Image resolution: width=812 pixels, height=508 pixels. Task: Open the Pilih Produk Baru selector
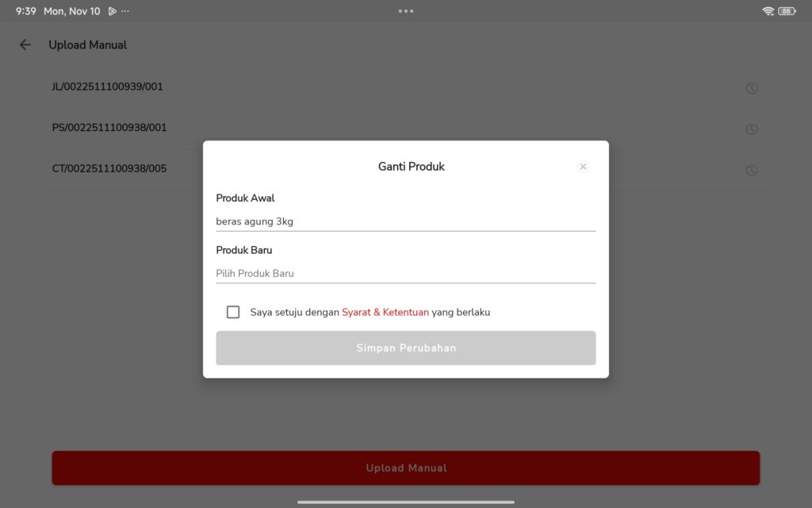pos(405,273)
